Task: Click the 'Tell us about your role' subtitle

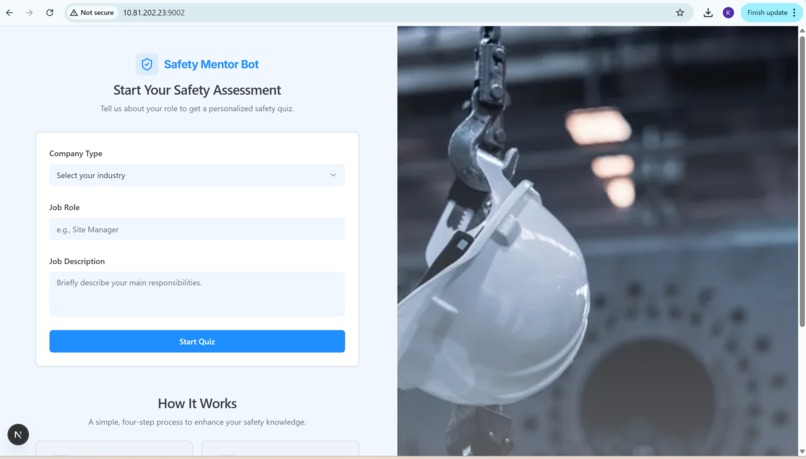Action: (197, 108)
